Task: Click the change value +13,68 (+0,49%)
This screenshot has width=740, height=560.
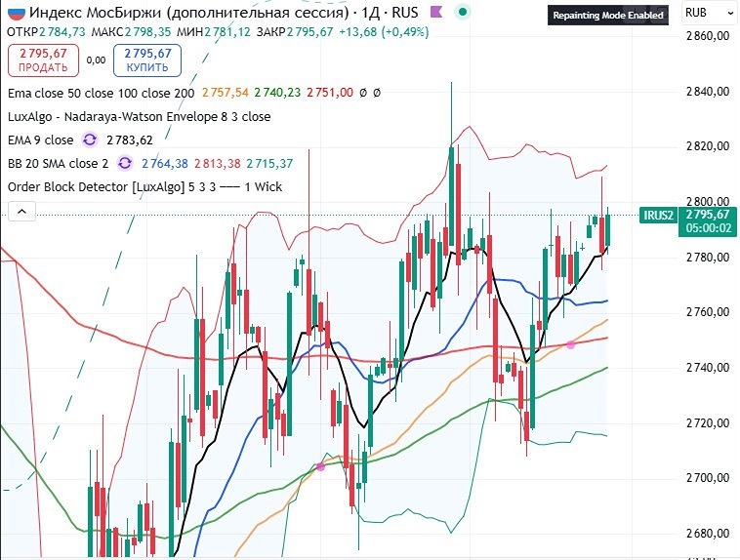Action: [384, 32]
